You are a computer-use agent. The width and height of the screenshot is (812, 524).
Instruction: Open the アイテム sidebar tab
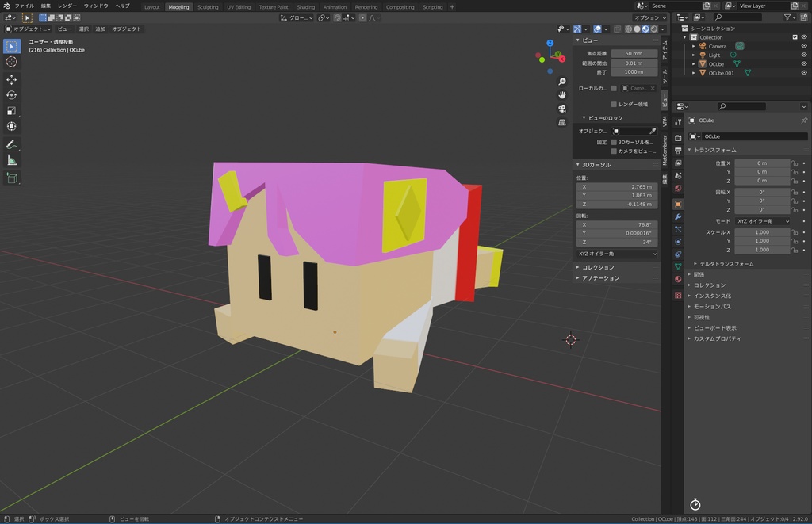pyautogui.click(x=665, y=51)
